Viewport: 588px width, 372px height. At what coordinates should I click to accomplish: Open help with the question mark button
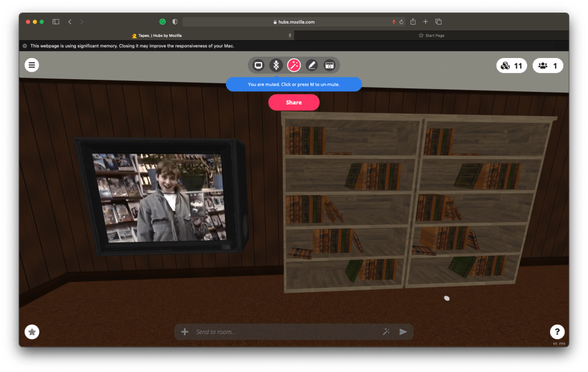[556, 332]
